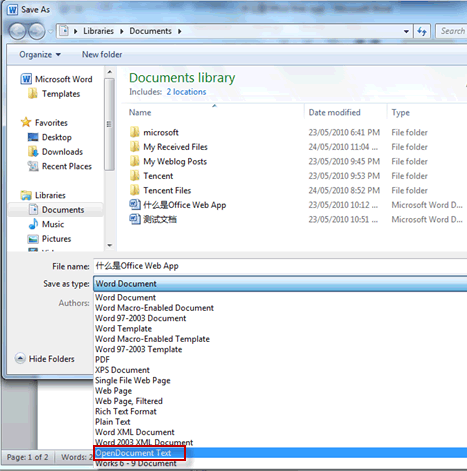The image size is (467, 471).
Task: Select the 什么是Office Web App Word file icon
Action: (x=135, y=205)
